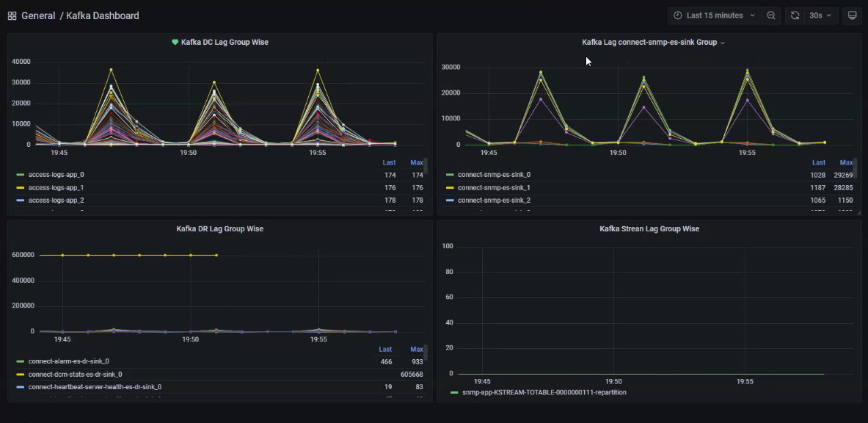Toggle the access-logs-app_0 series label
The width and height of the screenshot is (868, 423).
coord(56,175)
